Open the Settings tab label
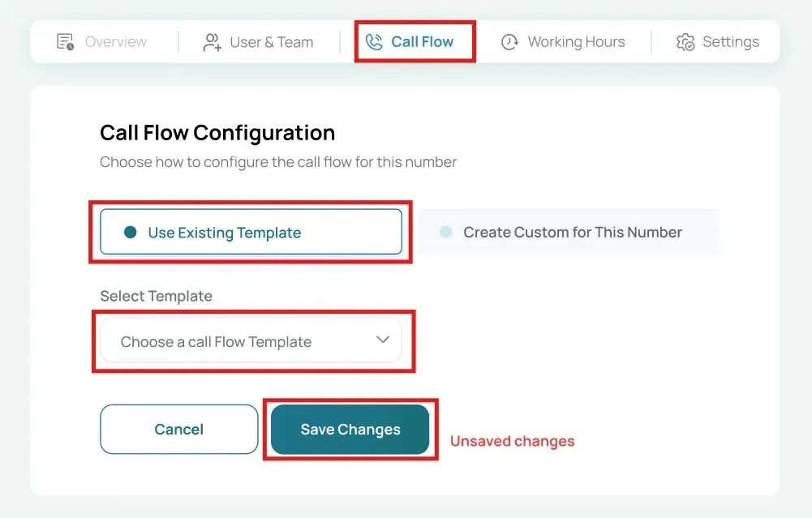The height and width of the screenshot is (518, 812). coord(731,42)
